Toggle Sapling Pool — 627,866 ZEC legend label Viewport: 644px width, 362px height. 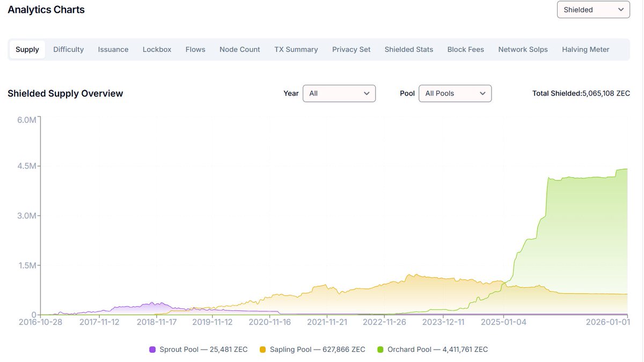(318, 350)
